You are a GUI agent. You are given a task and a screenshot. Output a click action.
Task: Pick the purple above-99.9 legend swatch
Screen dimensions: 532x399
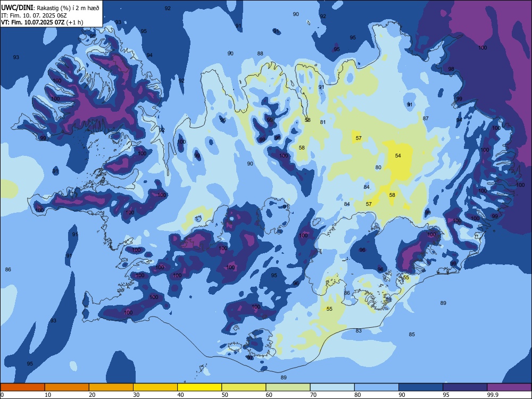point(509,387)
